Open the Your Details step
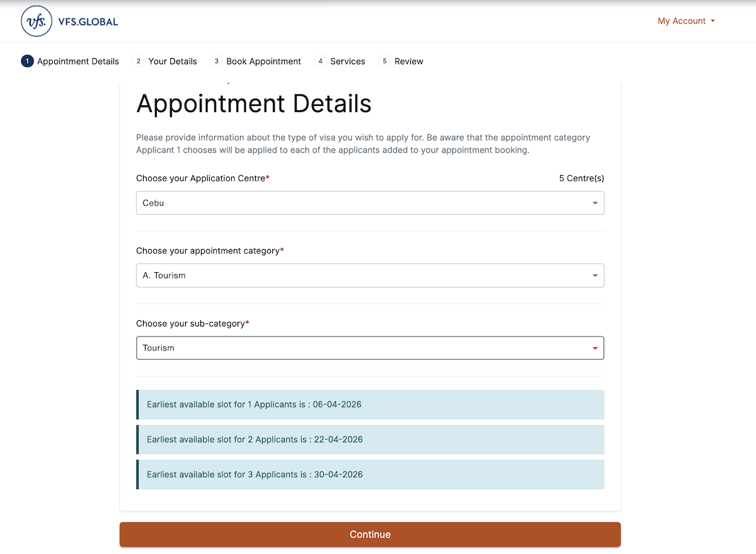 (x=173, y=61)
